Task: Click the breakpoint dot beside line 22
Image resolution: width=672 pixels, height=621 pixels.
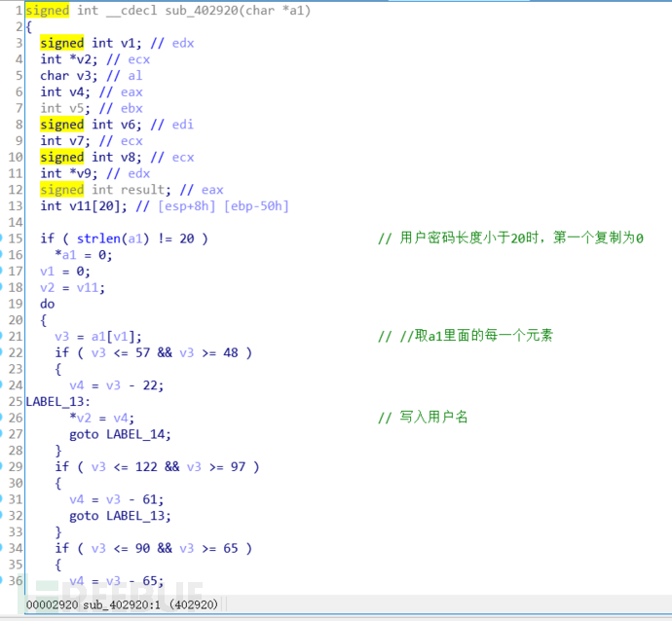Action: pyautogui.click(x=1, y=353)
